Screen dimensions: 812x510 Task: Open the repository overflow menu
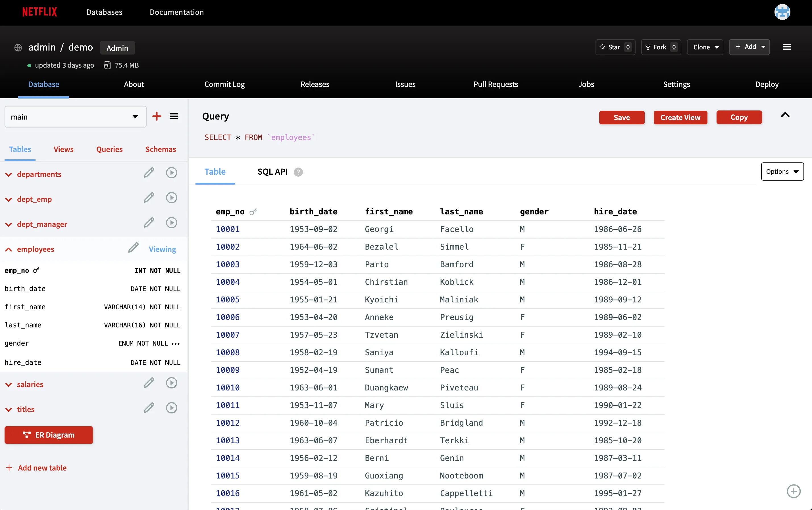787,47
